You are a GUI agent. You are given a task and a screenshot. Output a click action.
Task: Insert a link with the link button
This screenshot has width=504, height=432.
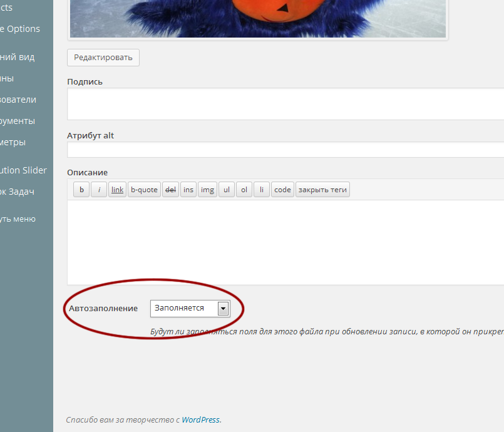[117, 190]
